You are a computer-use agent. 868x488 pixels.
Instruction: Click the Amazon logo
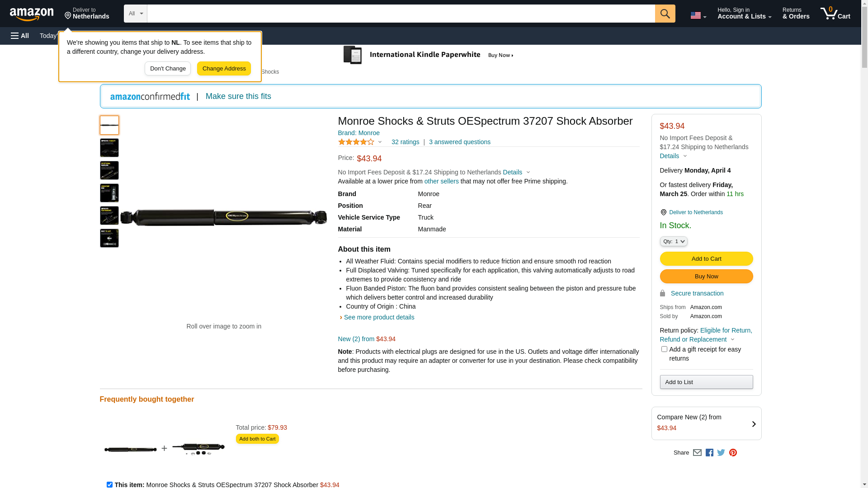coord(32,14)
